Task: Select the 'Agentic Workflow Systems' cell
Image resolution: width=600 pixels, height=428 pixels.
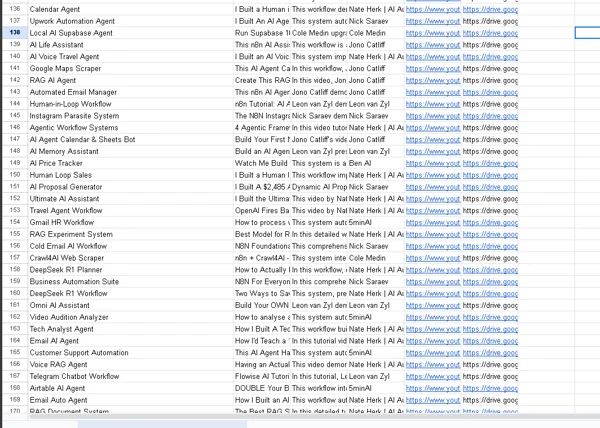Action: 131,128
